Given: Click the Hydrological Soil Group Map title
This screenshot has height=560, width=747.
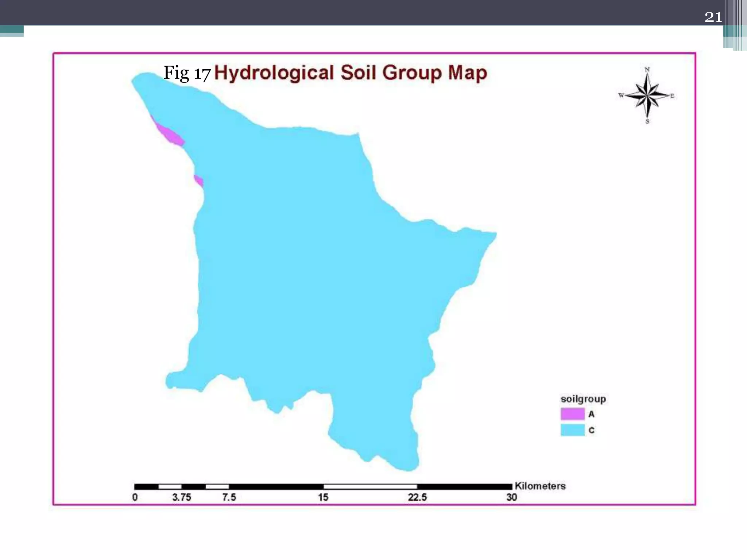Looking at the screenshot, I should tap(350, 73).
